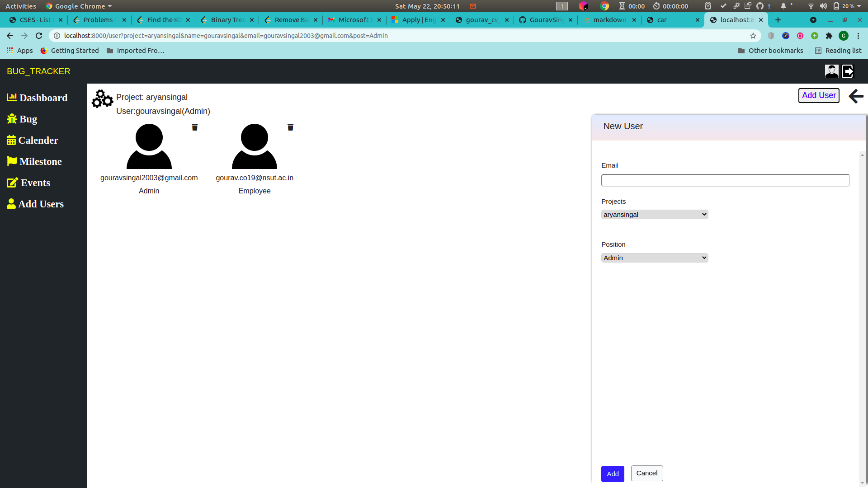Switch to the GouravSingal GitHub tab
Viewport: 868px width, 488px height.
pos(546,20)
